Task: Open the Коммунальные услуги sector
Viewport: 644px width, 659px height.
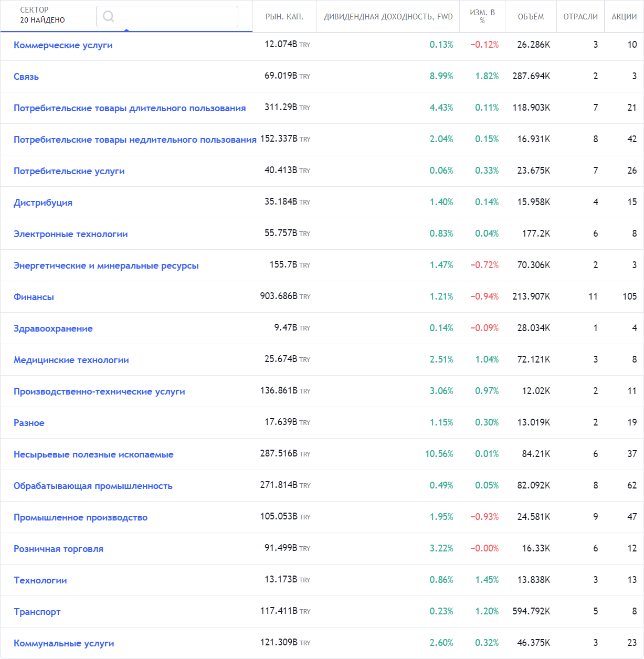Action: click(x=64, y=643)
